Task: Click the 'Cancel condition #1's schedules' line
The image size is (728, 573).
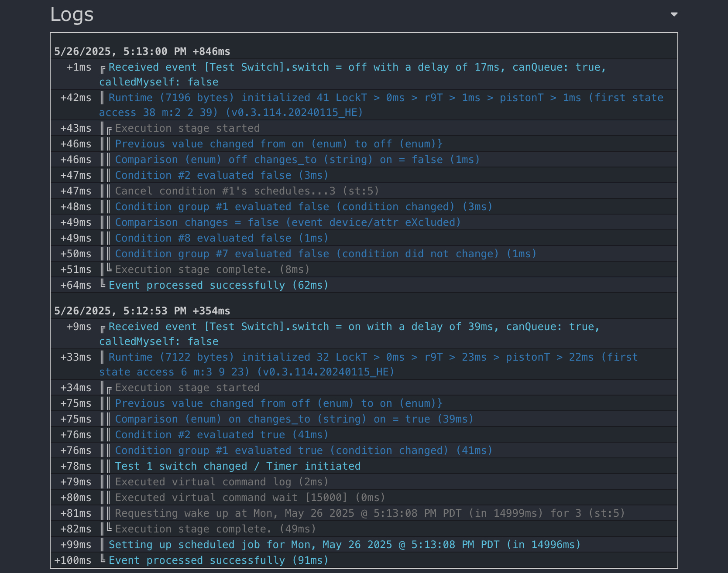Action: pyautogui.click(x=247, y=191)
